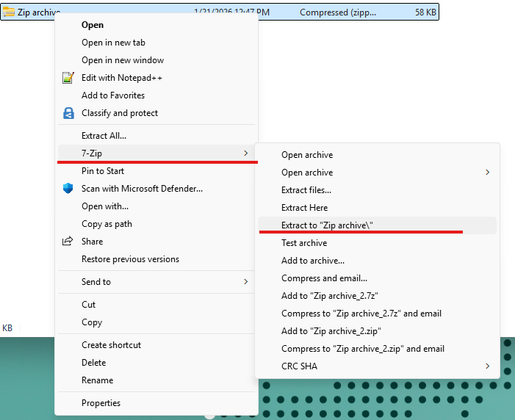Open Properties at the bottom of the menu
This screenshot has height=420, width=515.
tap(101, 403)
